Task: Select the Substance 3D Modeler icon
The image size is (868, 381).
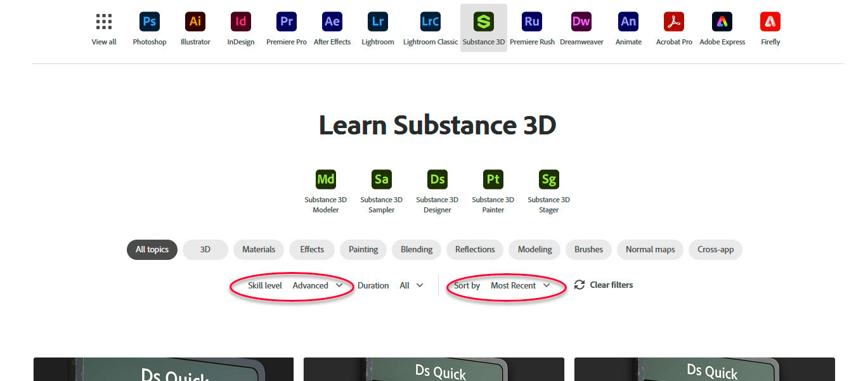Action: (x=325, y=179)
